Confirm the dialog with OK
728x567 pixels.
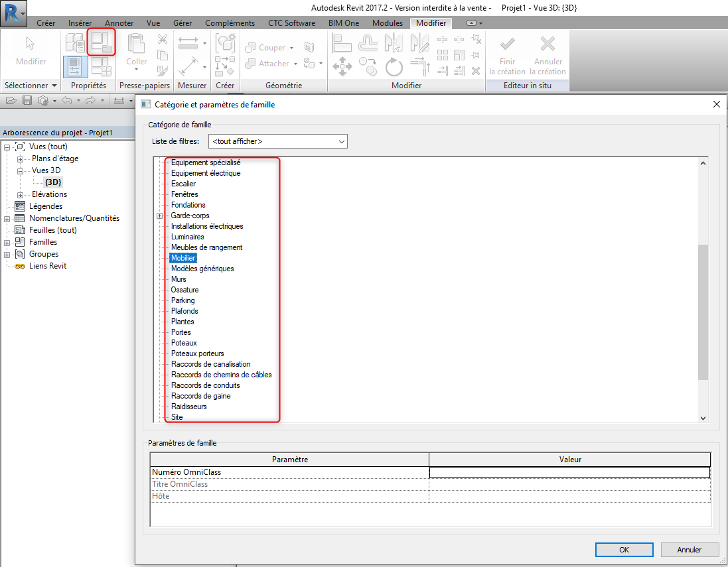click(624, 550)
